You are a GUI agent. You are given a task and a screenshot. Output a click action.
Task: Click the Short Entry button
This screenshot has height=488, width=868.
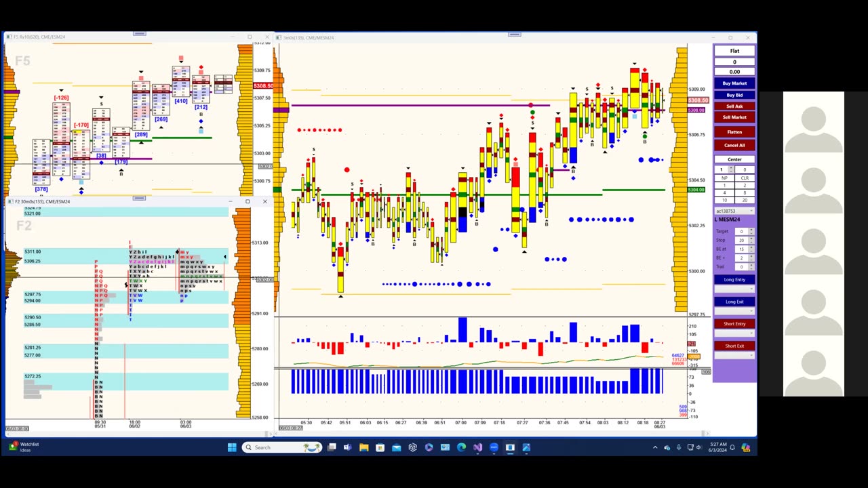[734, 324]
